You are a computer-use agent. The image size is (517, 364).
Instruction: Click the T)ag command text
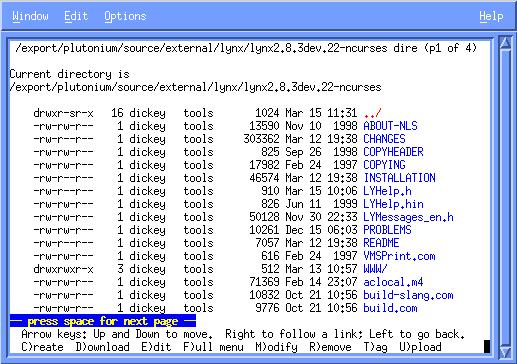click(x=375, y=347)
